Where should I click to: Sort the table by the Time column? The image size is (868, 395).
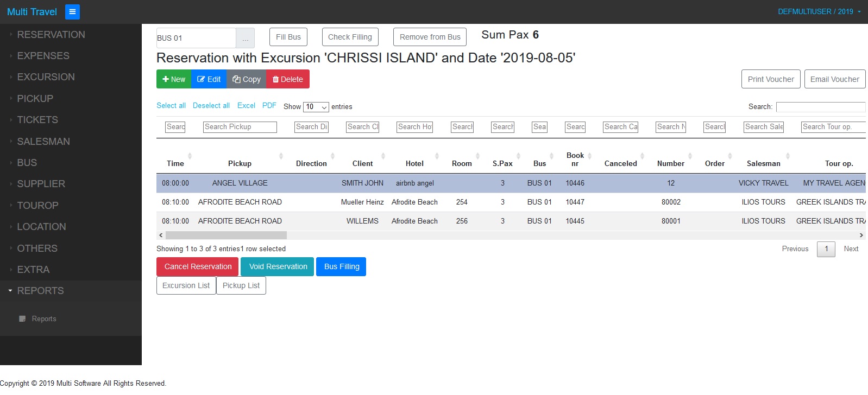click(175, 163)
